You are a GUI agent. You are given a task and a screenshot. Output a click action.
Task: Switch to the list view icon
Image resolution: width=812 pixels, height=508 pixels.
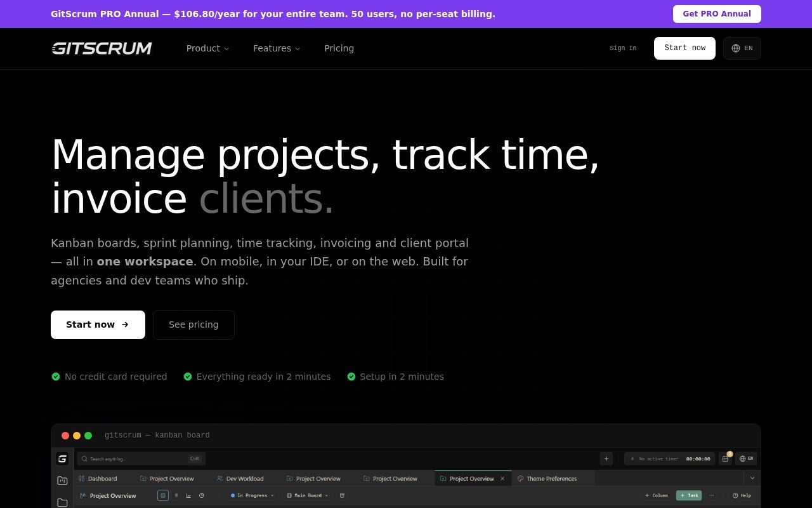[x=176, y=495]
